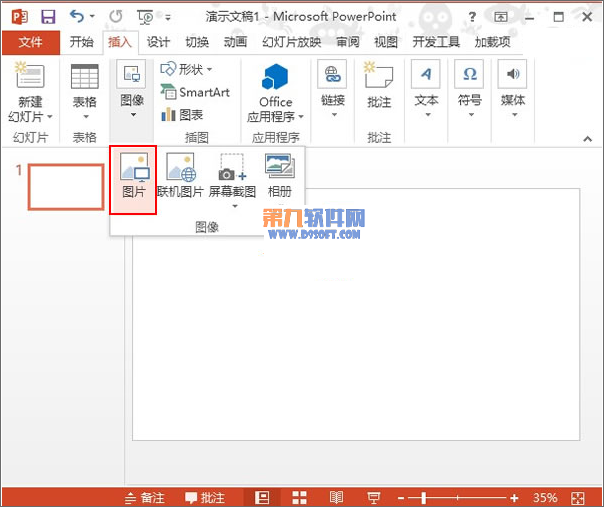Screen dimensions: 604x507
Task: Click the 批注 button in status bar
Action: click(204, 497)
